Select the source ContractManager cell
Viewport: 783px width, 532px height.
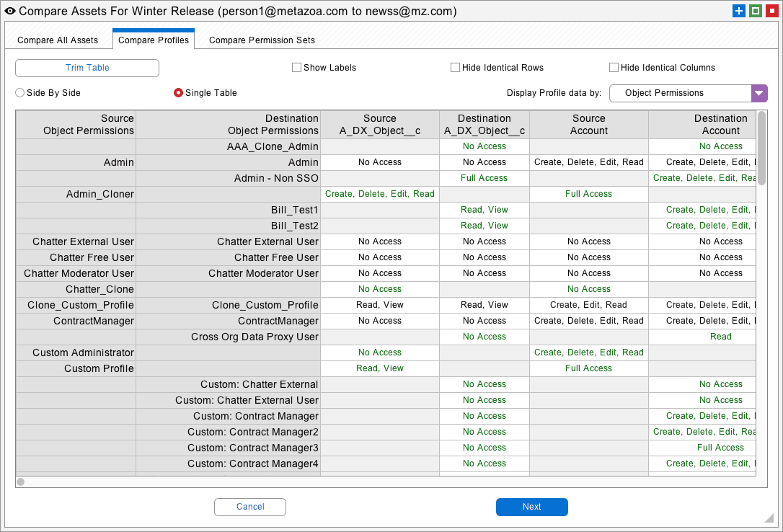coord(76,321)
